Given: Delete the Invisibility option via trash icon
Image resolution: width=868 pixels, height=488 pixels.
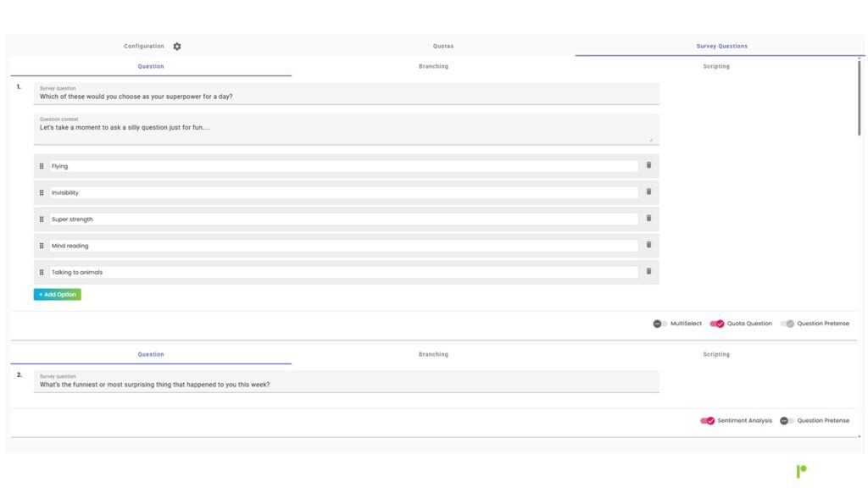Looking at the screenshot, I should pos(648,192).
